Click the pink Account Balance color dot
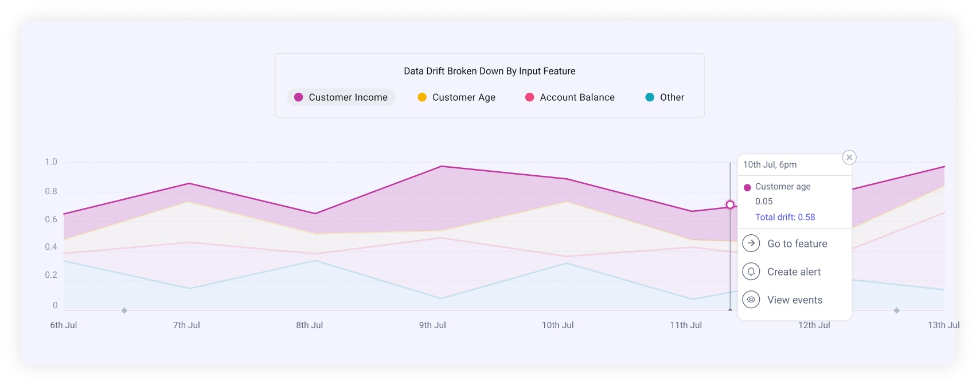 [530, 97]
